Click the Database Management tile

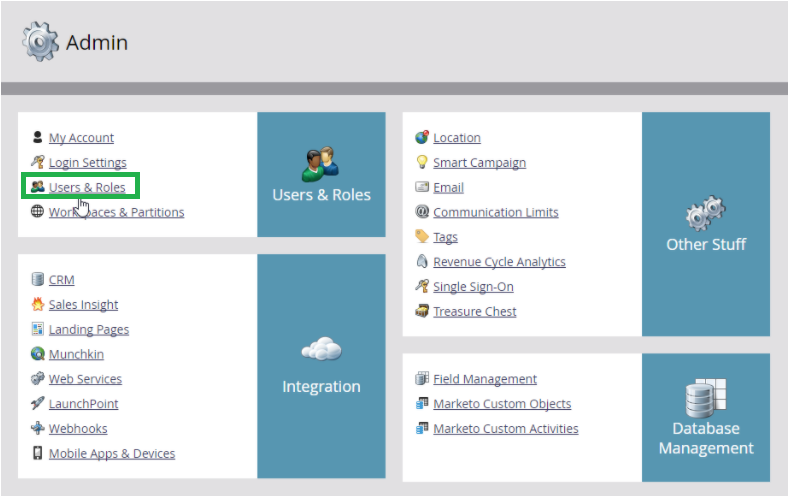[706, 418]
